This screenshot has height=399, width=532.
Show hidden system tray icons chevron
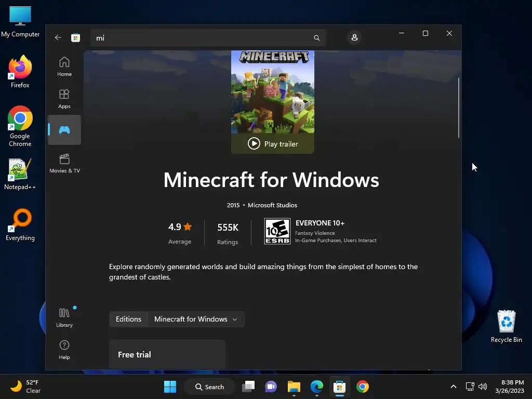[x=453, y=387]
